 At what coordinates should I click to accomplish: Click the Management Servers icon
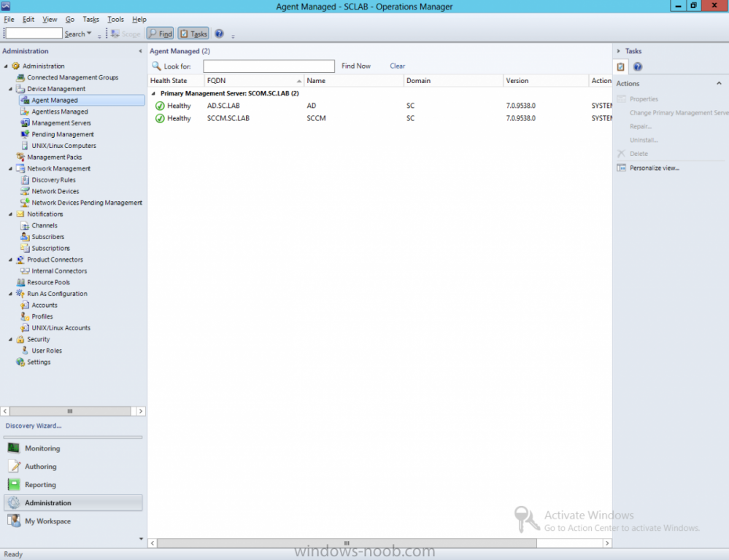25,122
